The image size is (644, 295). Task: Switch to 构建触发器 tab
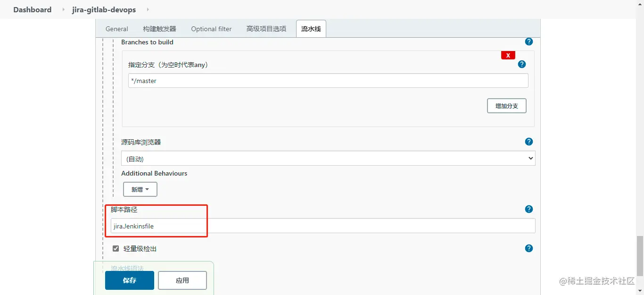click(x=159, y=29)
